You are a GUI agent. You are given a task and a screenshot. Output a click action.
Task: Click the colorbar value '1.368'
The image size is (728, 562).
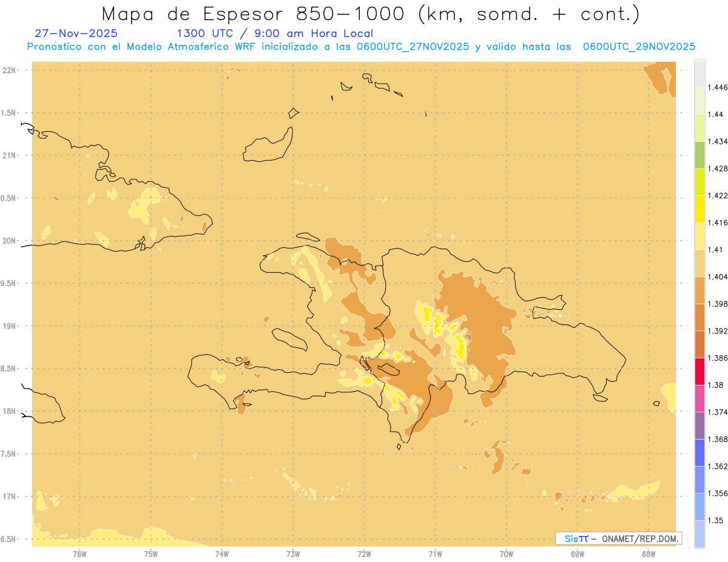718,439
